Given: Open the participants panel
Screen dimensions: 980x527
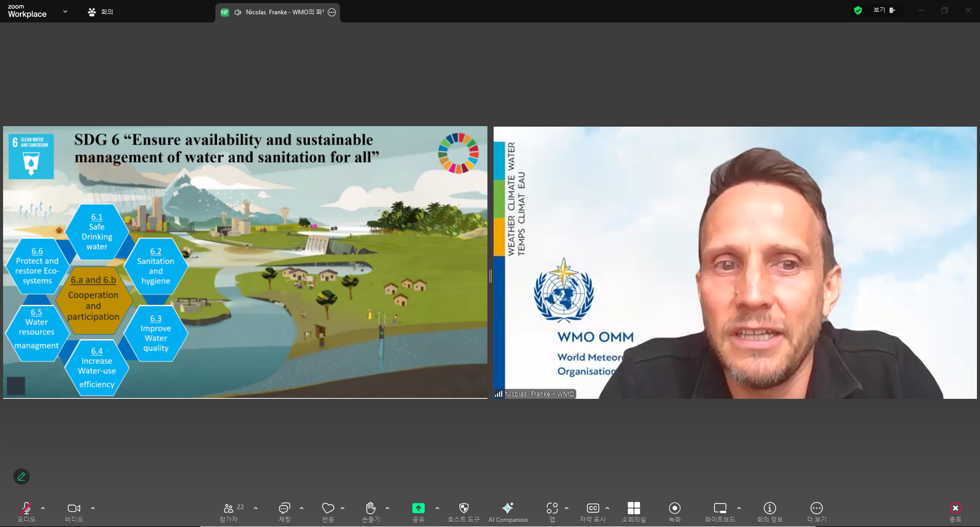Looking at the screenshot, I should click(229, 508).
